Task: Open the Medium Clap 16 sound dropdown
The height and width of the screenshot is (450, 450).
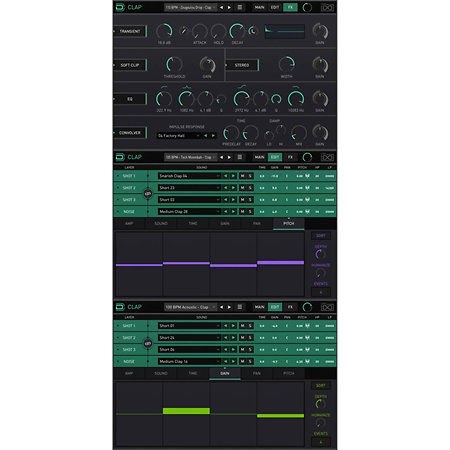Action: (x=189, y=361)
